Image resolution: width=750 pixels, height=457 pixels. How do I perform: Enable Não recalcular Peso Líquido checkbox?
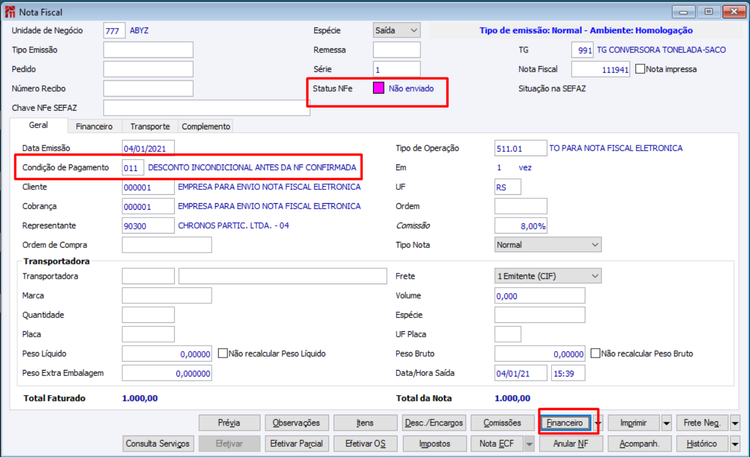point(222,353)
